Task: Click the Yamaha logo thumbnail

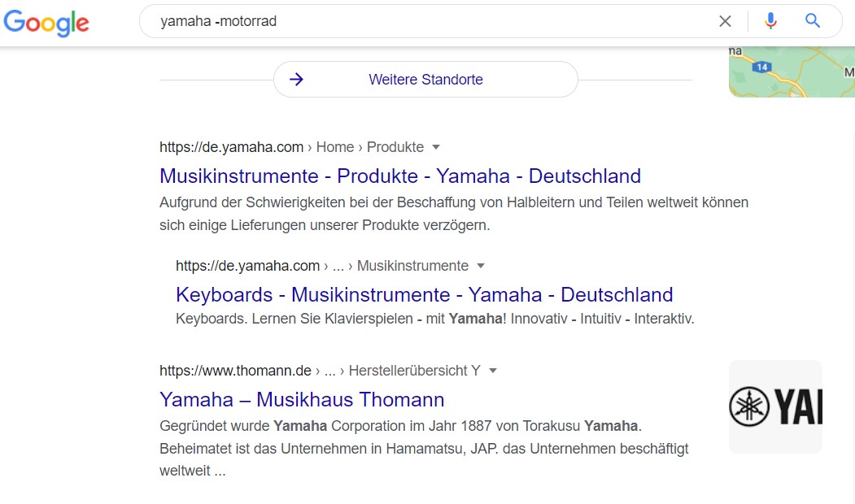Action: 775,406
